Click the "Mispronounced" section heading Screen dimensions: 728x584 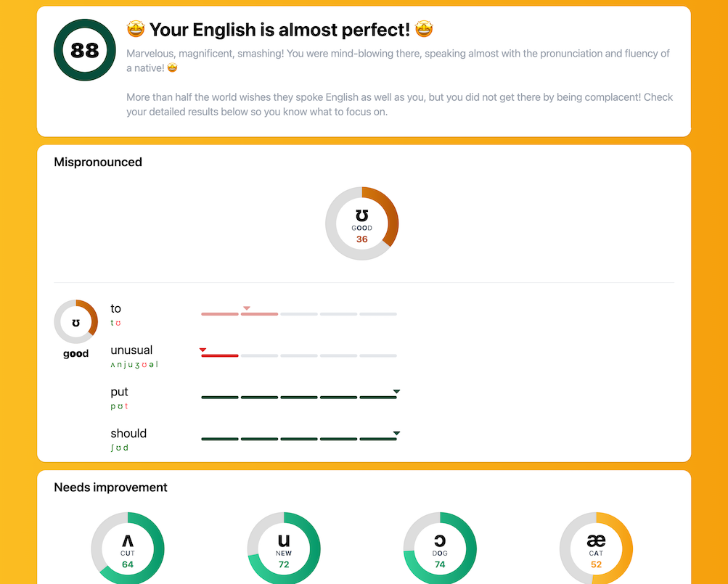coord(98,163)
